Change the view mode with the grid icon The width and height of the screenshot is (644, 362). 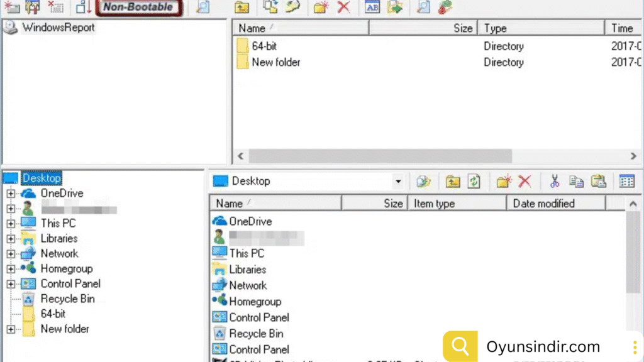(x=626, y=182)
